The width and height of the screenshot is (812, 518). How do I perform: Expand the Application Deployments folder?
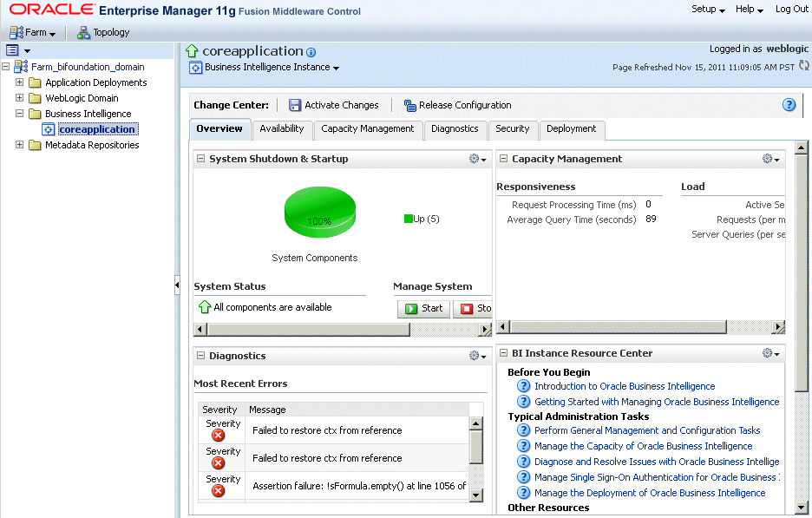(19, 82)
